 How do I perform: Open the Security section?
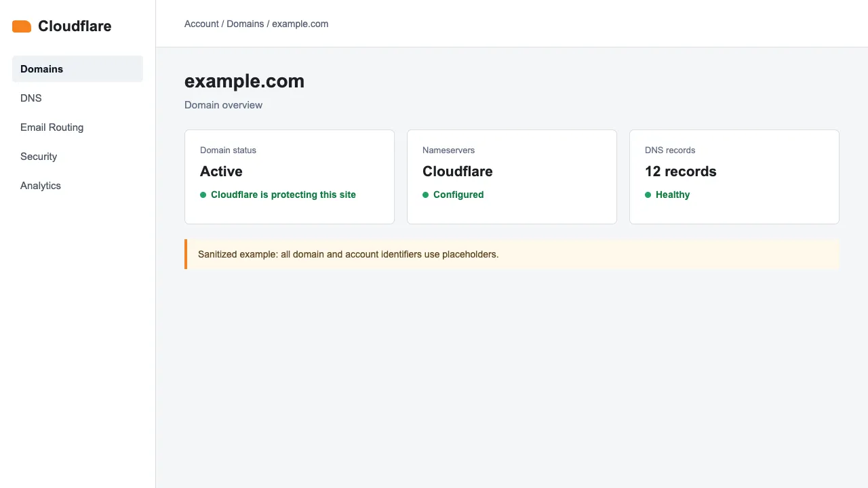(77, 157)
